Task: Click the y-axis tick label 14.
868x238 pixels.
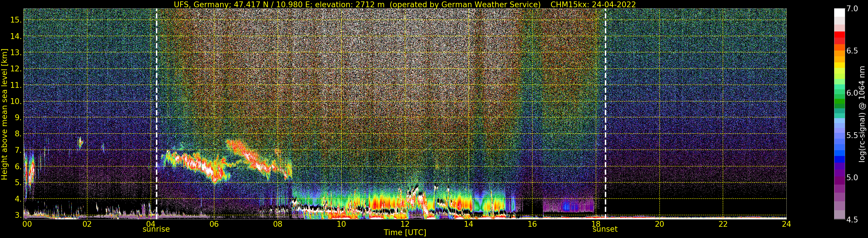Action: click(16, 36)
